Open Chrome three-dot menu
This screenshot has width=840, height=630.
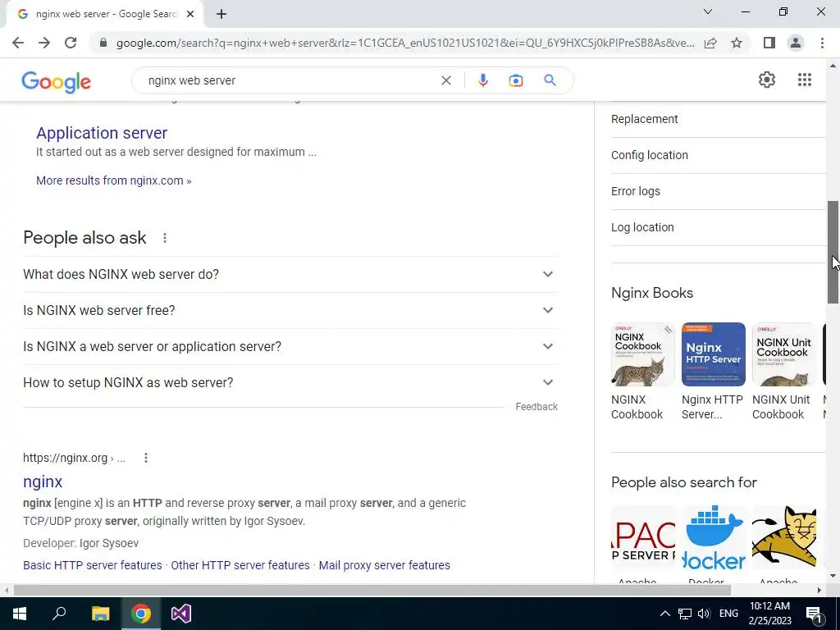822,43
